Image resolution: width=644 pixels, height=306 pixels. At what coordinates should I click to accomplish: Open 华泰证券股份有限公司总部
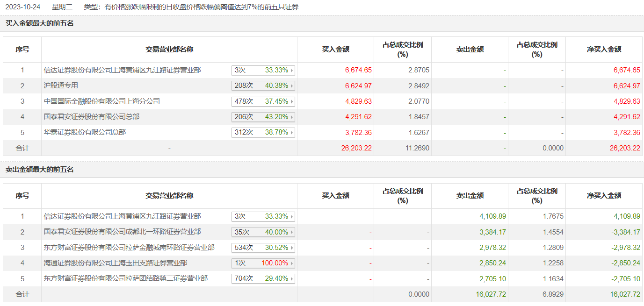click(x=85, y=132)
